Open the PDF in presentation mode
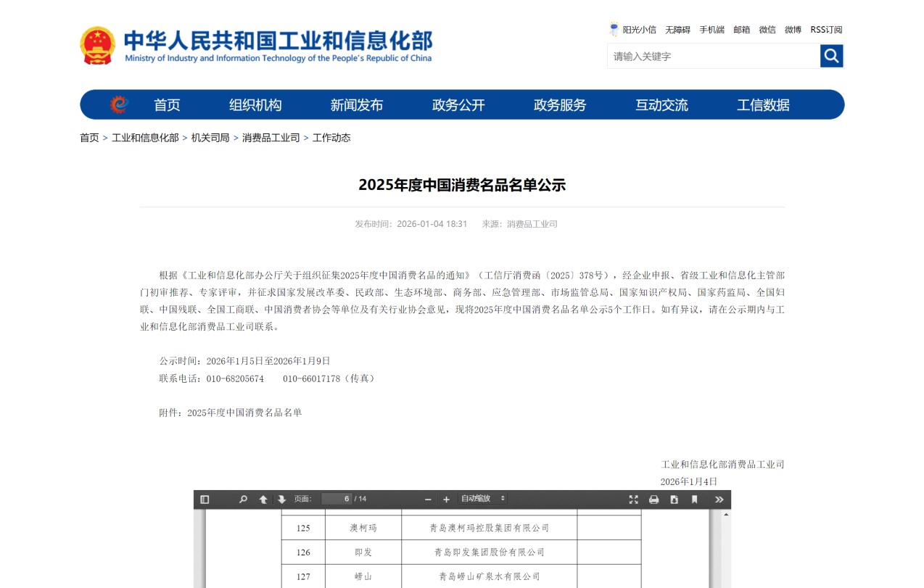924x588 pixels. point(633,499)
